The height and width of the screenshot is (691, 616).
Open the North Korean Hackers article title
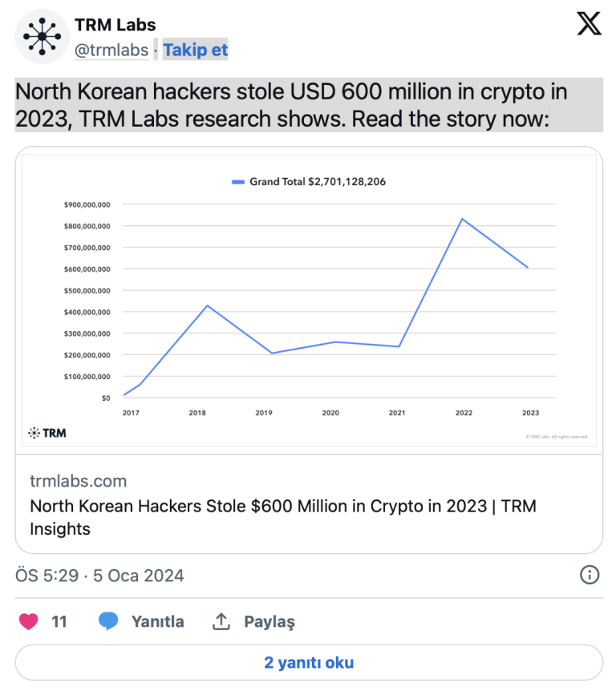282,517
